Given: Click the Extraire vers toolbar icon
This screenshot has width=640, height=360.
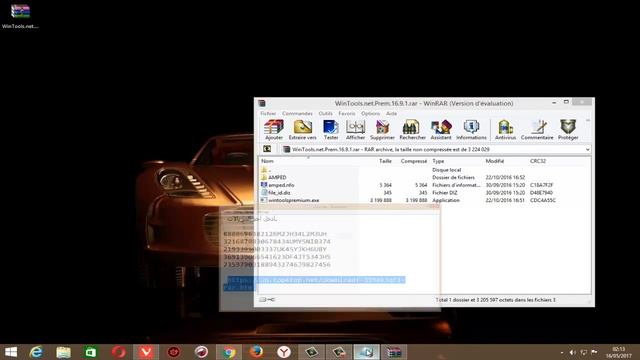Looking at the screenshot, I should click(302, 130).
